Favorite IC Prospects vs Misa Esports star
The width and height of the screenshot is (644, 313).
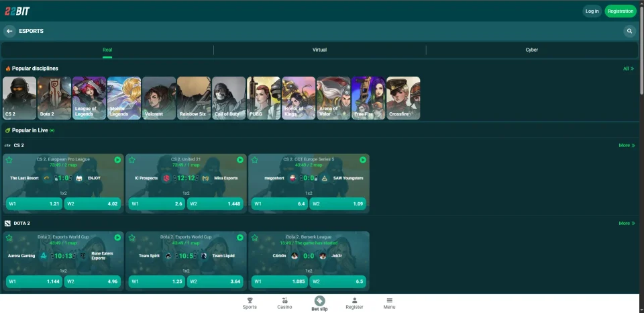coord(132,160)
